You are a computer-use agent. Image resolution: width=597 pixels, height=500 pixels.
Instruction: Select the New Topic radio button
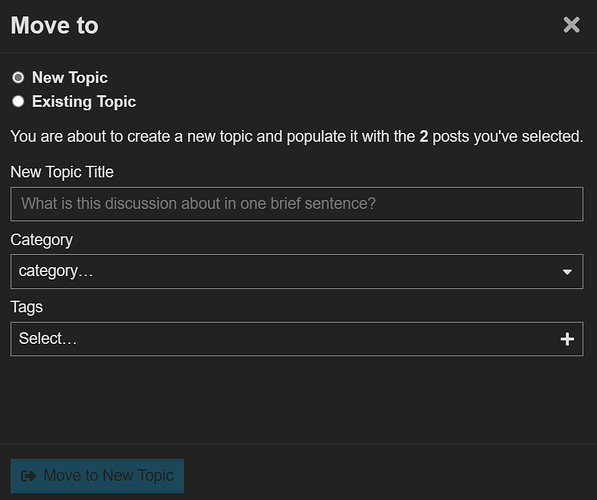[x=18, y=78]
